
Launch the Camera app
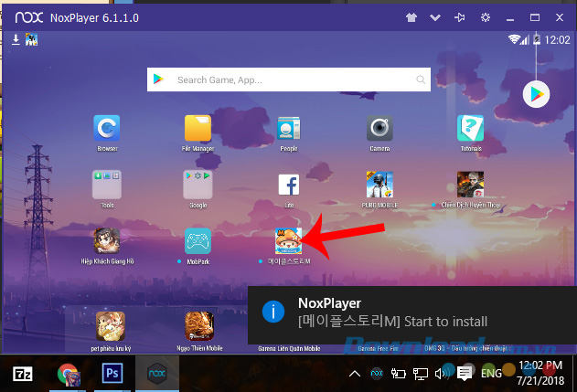(x=379, y=128)
